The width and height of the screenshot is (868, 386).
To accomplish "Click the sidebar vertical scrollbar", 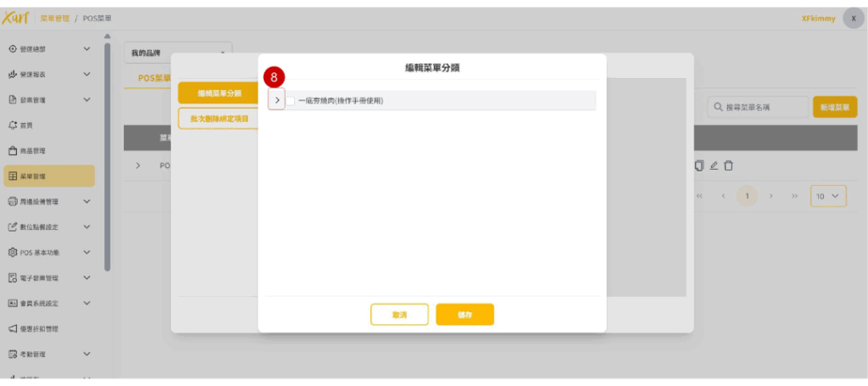I will pos(107,153).
